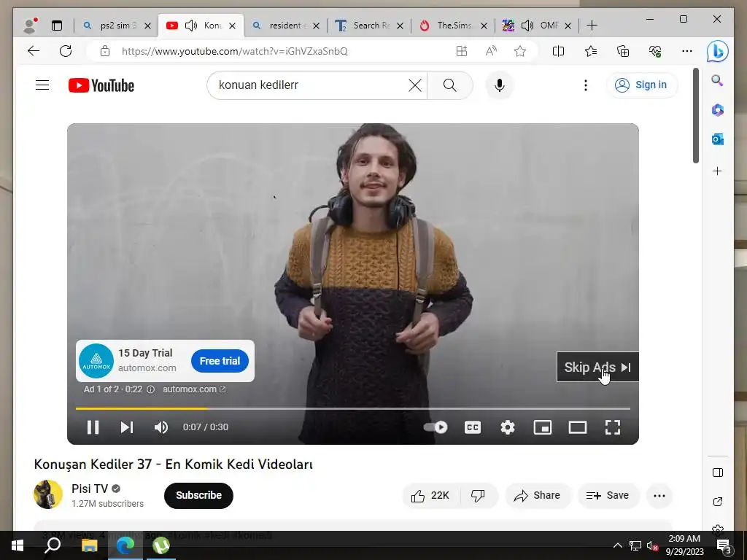
Task: Click the Free trial ad button
Action: [x=220, y=361]
